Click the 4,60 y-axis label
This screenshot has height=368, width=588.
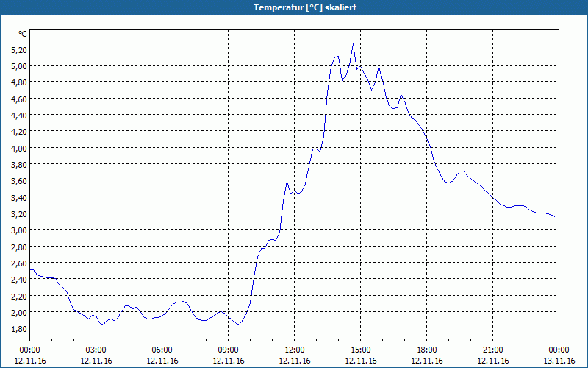coord(20,99)
